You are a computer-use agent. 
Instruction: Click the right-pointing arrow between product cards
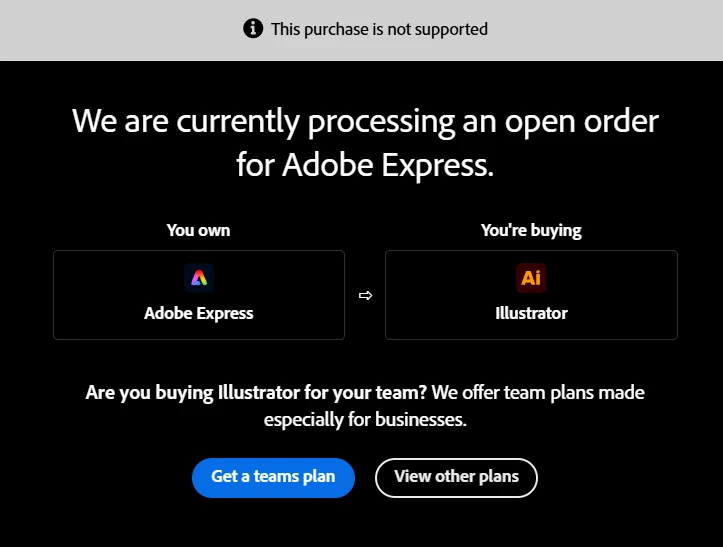click(365, 295)
